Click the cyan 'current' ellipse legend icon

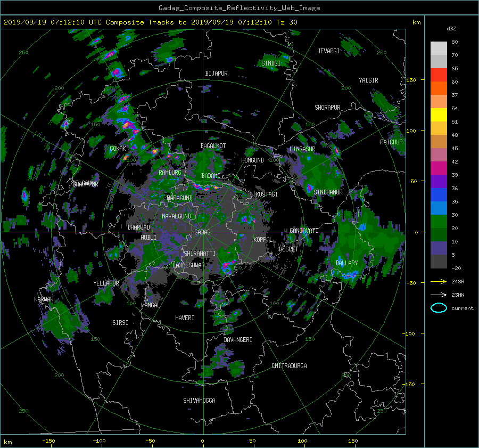pyautogui.click(x=439, y=308)
